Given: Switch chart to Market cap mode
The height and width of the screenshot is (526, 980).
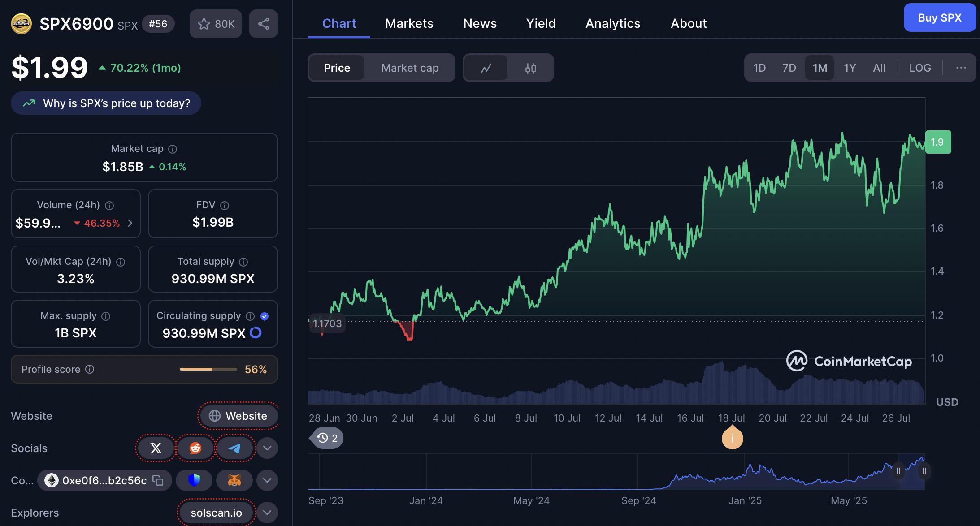Looking at the screenshot, I should tap(410, 68).
